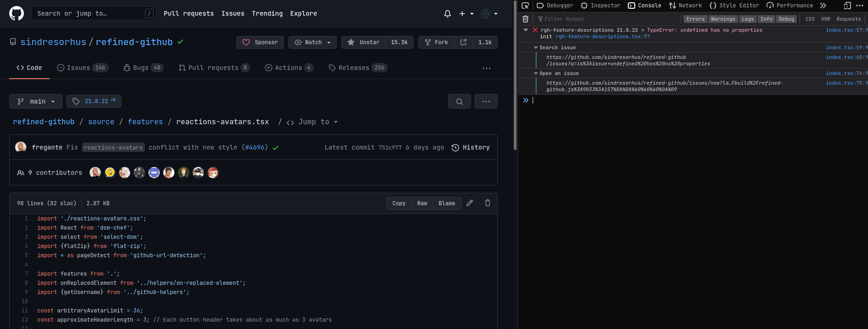This screenshot has width=868, height=329.
Task: Activate the devtools element picker
Action: pos(525,6)
